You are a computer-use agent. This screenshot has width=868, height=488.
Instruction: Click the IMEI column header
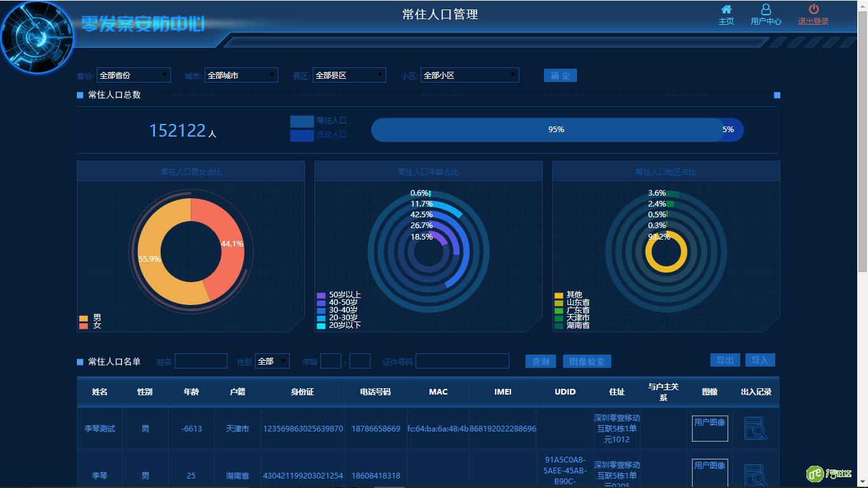click(503, 392)
